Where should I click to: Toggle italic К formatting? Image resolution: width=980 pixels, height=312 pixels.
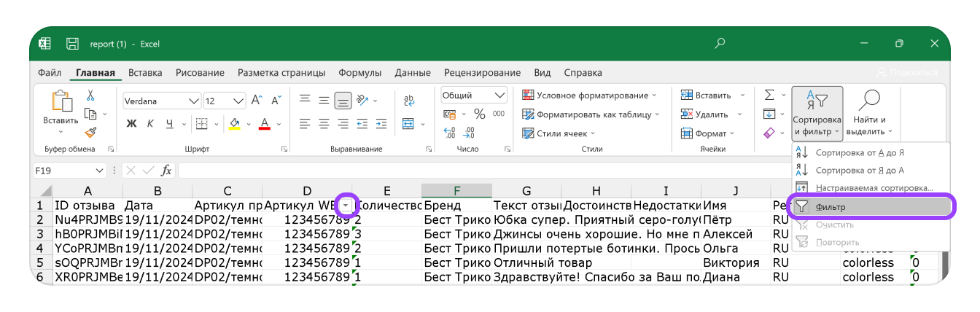(x=150, y=123)
